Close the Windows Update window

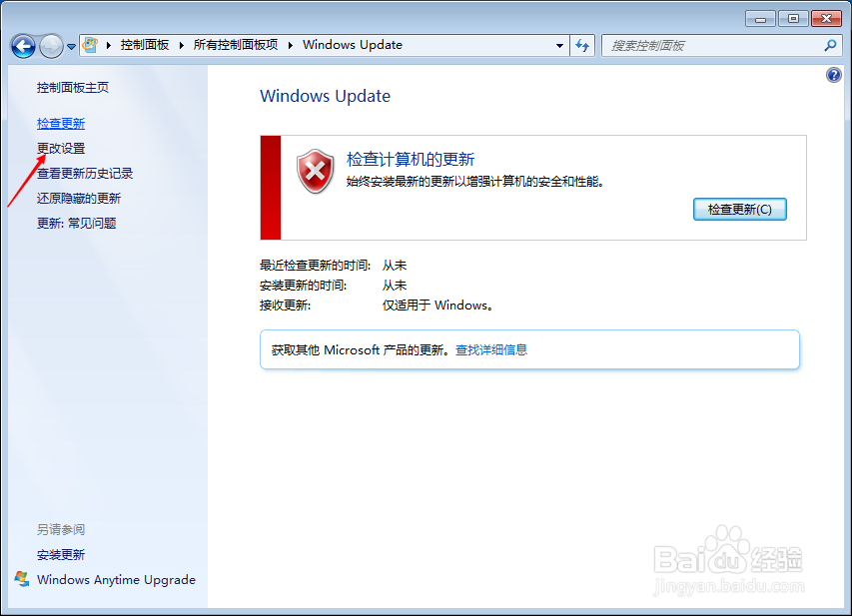pyautogui.click(x=826, y=19)
